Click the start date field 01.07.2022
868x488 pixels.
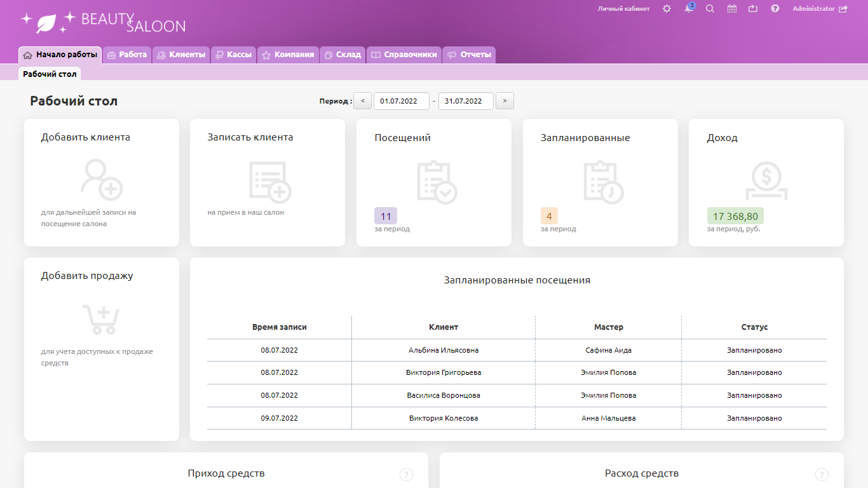pos(401,101)
